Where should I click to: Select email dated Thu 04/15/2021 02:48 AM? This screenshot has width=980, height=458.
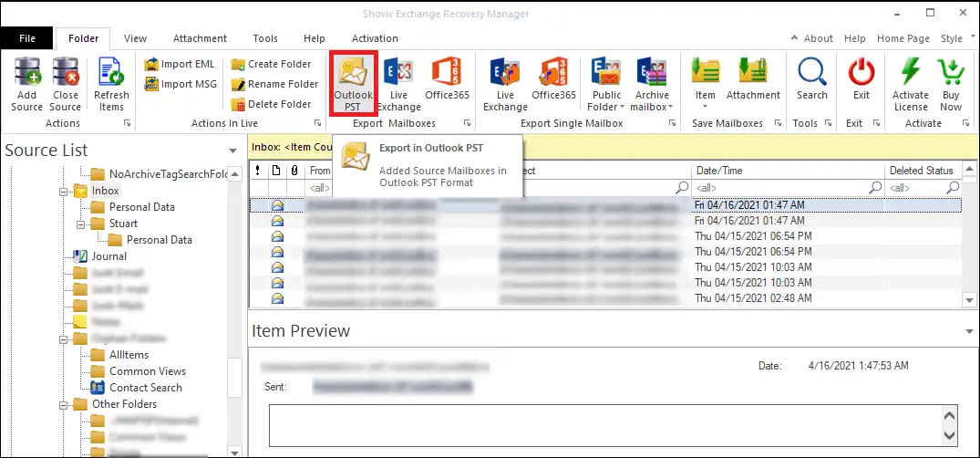click(x=605, y=298)
